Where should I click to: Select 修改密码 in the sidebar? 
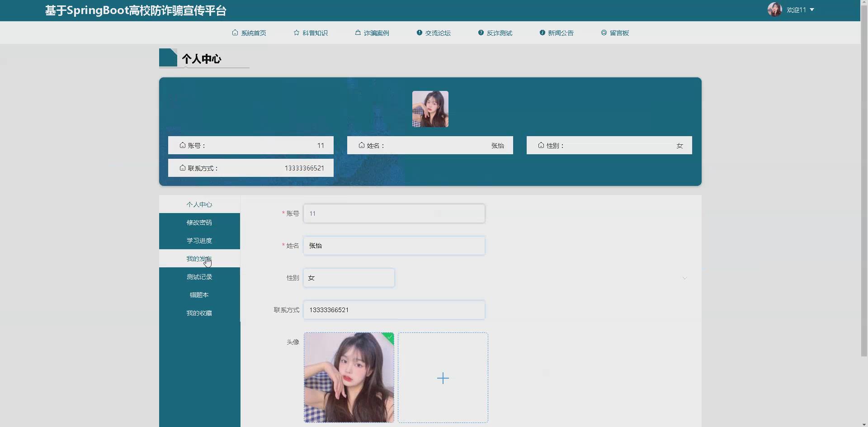(199, 222)
